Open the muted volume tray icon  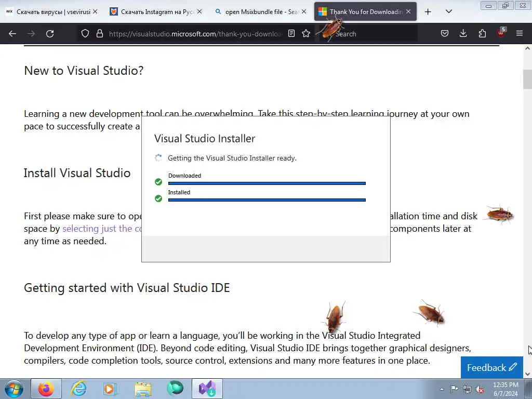click(480, 390)
